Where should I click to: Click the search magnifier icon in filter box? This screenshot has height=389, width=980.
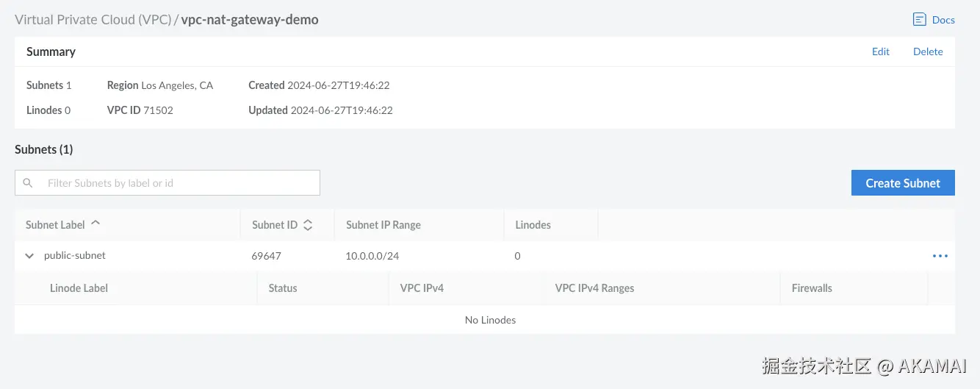point(28,183)
